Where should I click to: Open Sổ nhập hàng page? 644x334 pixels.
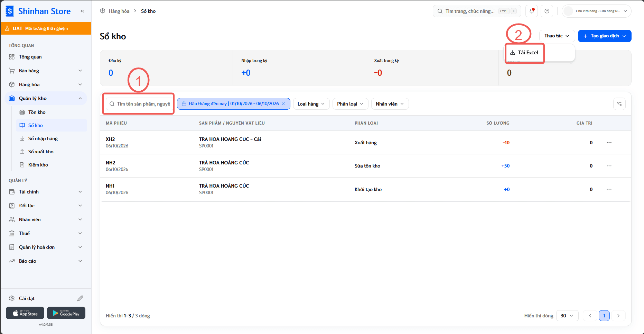[x=52, y=138]
